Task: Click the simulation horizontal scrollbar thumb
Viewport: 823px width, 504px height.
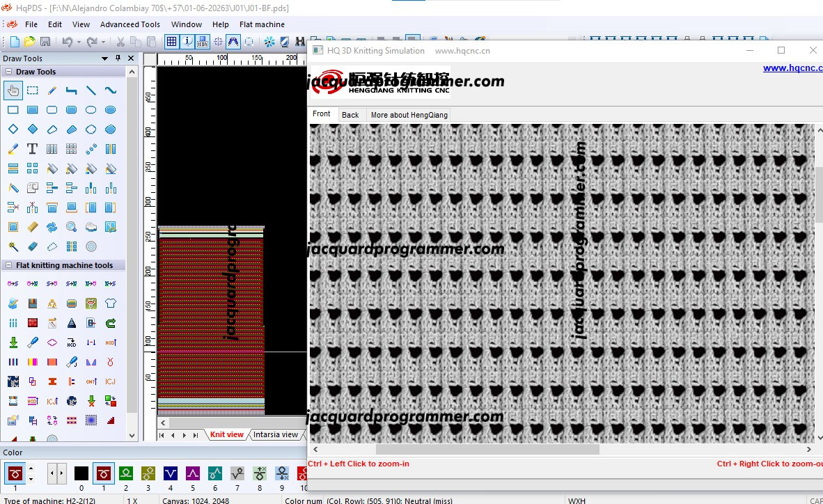Action: [487, 450]
